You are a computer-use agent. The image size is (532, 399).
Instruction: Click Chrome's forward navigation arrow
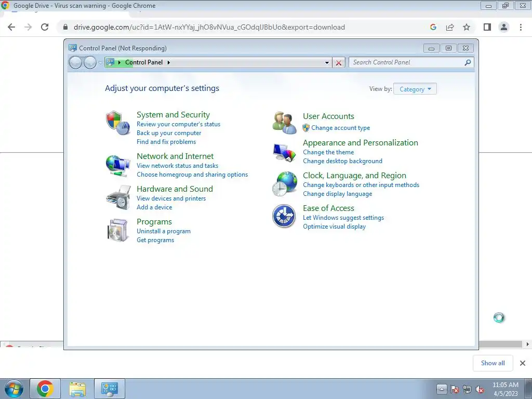pyautogui.click(x=28, y=27)
